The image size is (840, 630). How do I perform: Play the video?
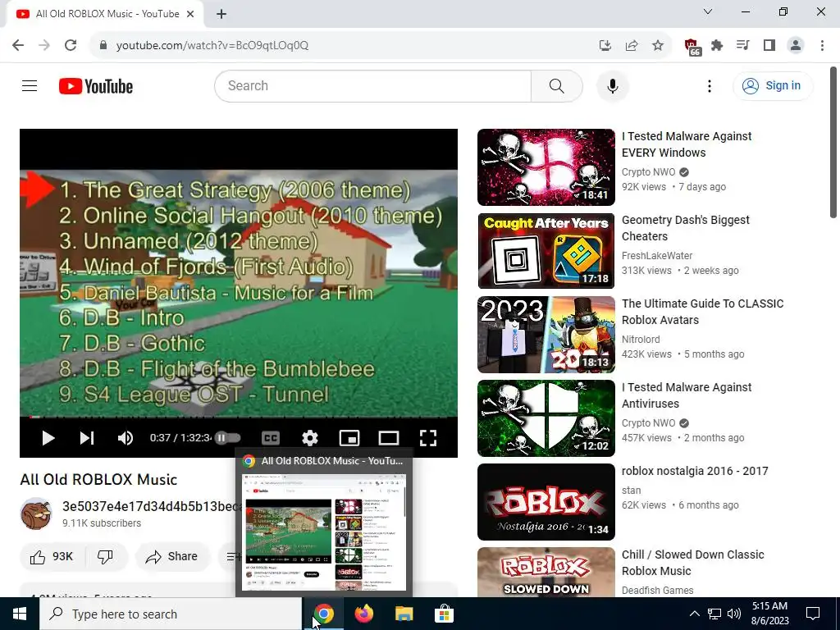tap(48, 438)
